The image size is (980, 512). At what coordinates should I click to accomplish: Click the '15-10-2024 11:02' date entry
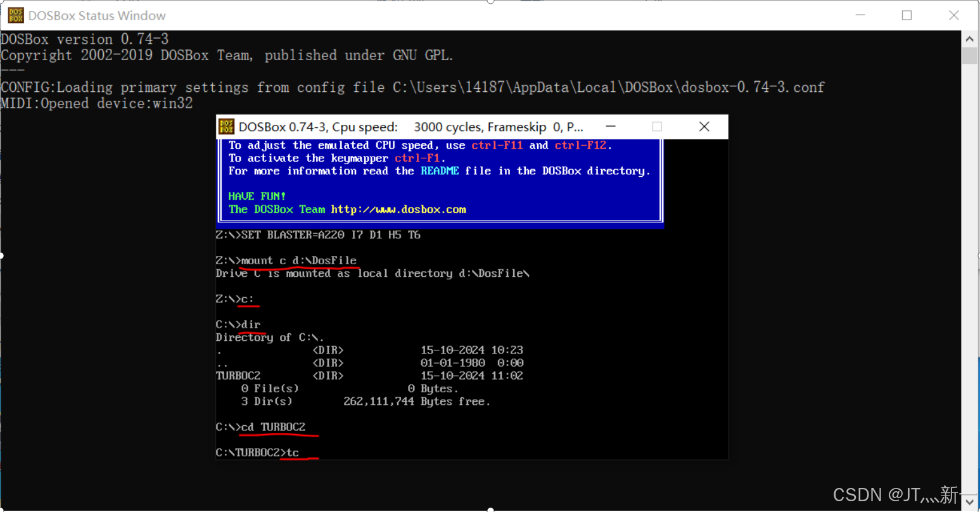(472, 376)
